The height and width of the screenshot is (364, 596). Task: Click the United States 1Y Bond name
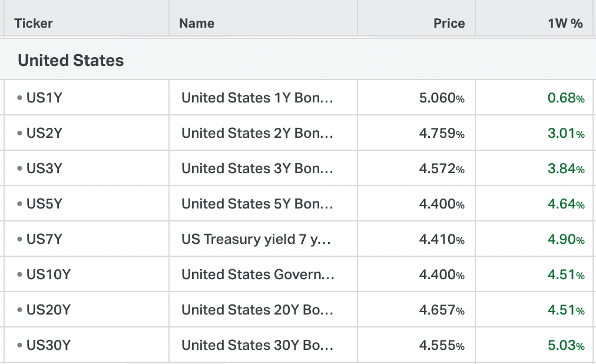pos(257,98)
